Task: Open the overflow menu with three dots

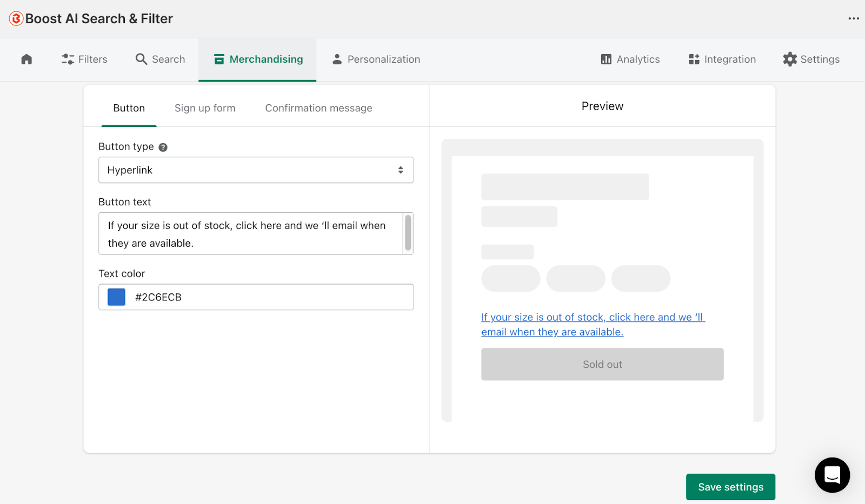Action: 853,18
